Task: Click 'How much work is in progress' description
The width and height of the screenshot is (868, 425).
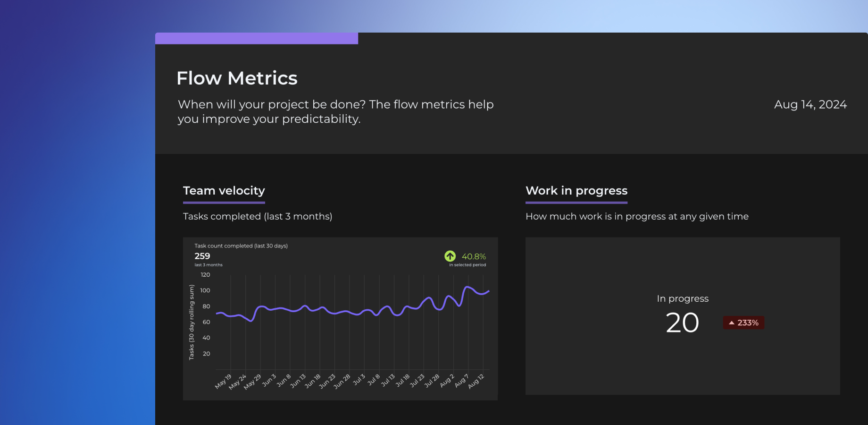Action: (x=637, y=216)
